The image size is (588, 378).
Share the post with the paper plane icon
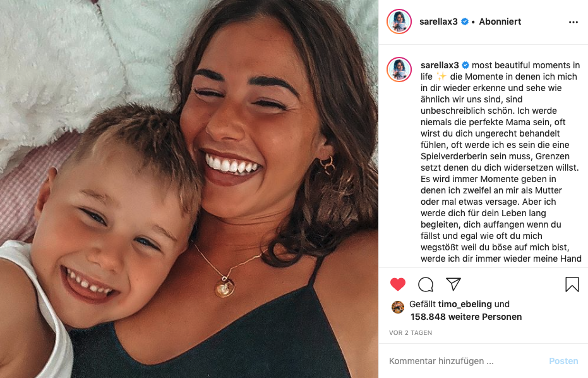coord(453,284)
